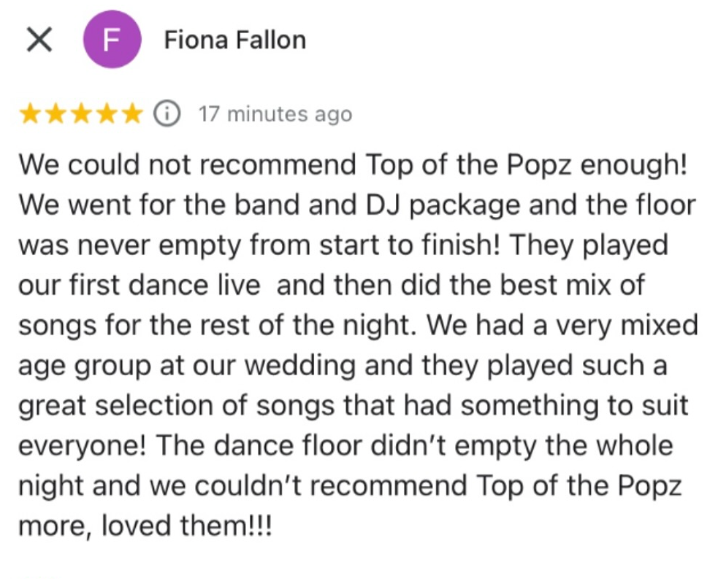Click the "17 minutes ago" timestamp
Viewport: 727px width, 579px height.
tap(275, 114)
